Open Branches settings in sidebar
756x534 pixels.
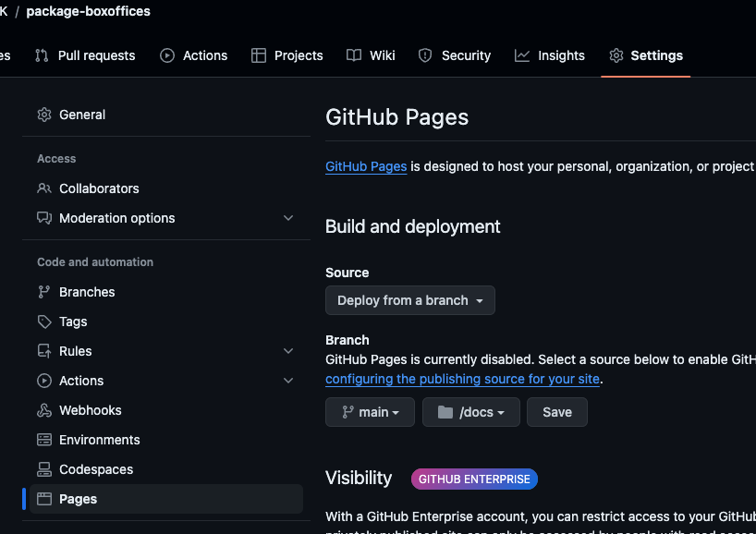click(x=166, y=292)
